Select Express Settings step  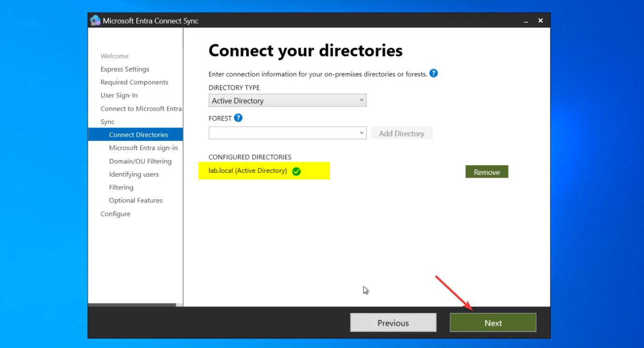point(125,69)
